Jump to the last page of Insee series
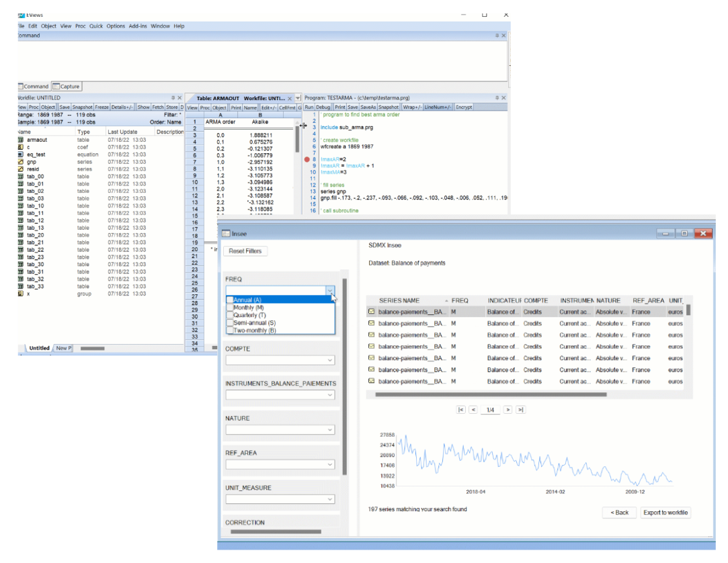 521,410
